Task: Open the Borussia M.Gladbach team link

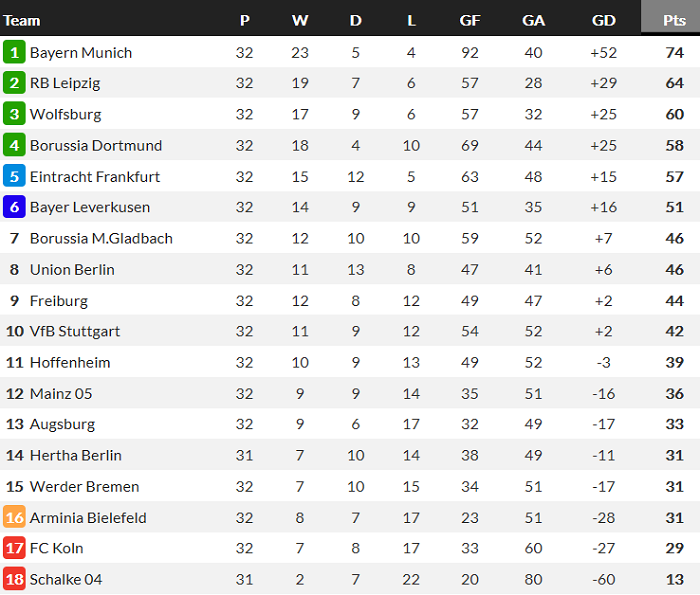Action: tap(101, 238)
